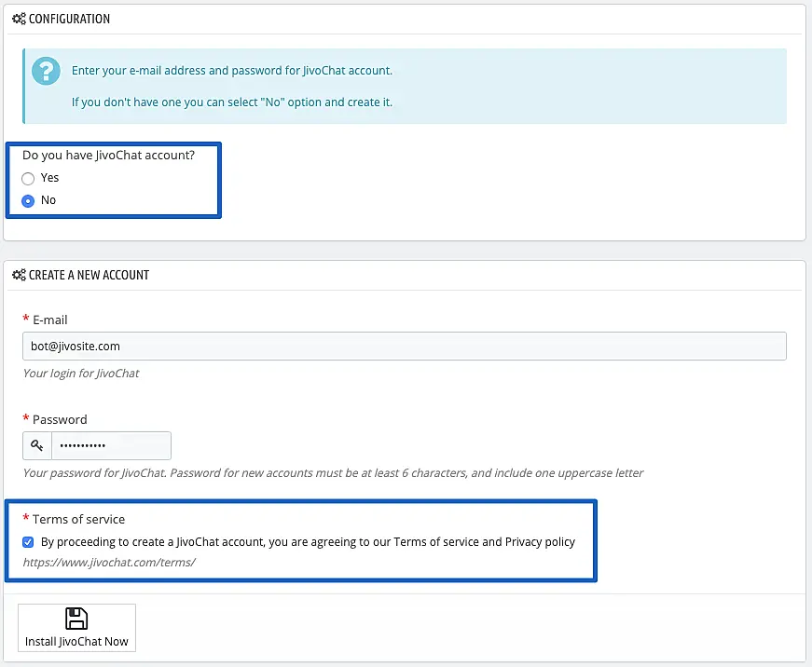The height and width of the screenshot is (667, 812).
Task: Open the jivochat.com/terms URL text
Action: pyautogui.click(x=109, y=563)
